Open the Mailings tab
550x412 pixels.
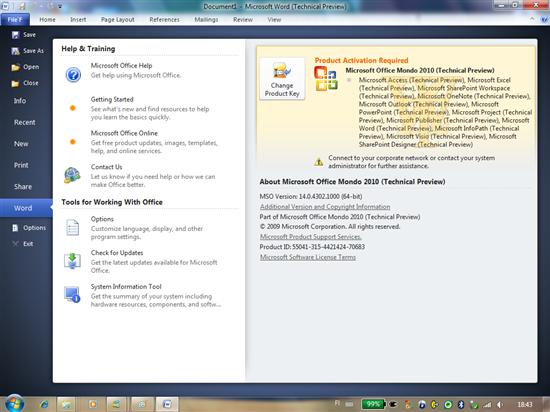pyautogui.click(x=206, y=20)
